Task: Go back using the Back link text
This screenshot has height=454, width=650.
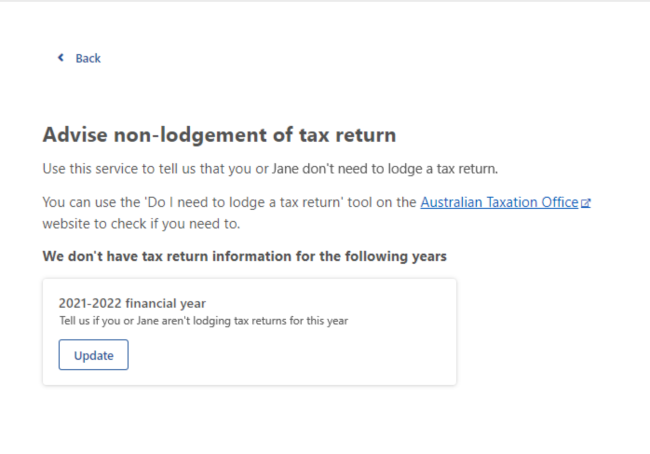Action: point(88,58)
